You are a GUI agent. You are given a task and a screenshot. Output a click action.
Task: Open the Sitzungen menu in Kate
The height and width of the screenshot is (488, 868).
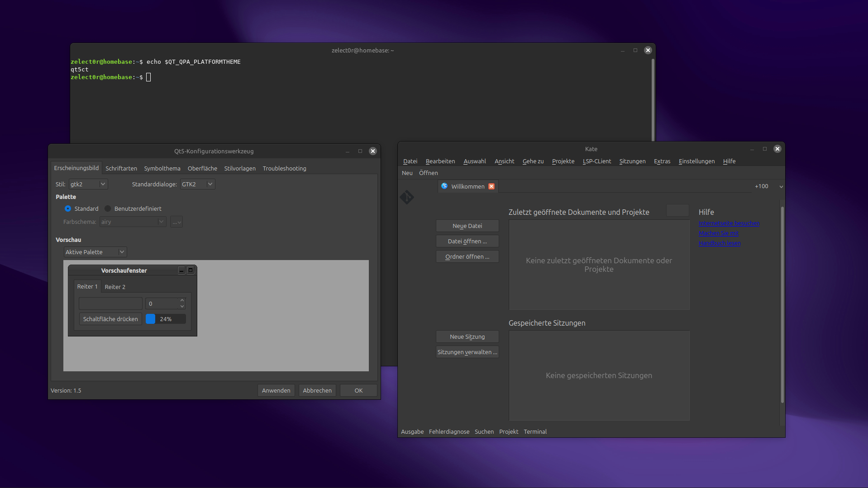633,161
